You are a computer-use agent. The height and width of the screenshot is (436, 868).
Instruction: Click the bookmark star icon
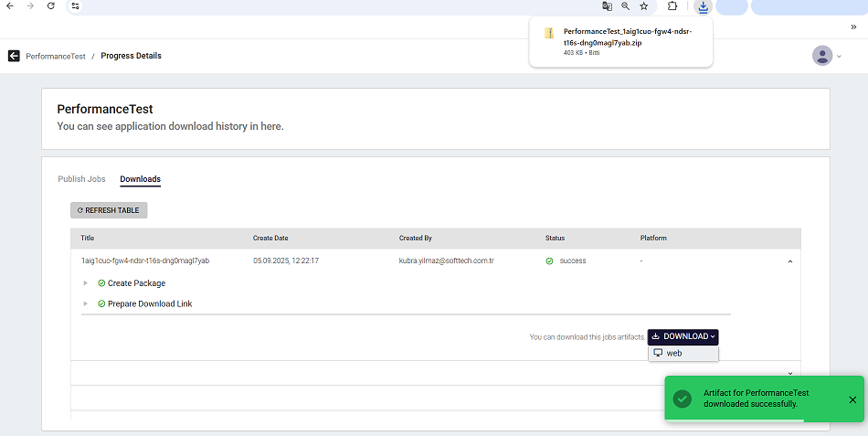coord(644,5)
